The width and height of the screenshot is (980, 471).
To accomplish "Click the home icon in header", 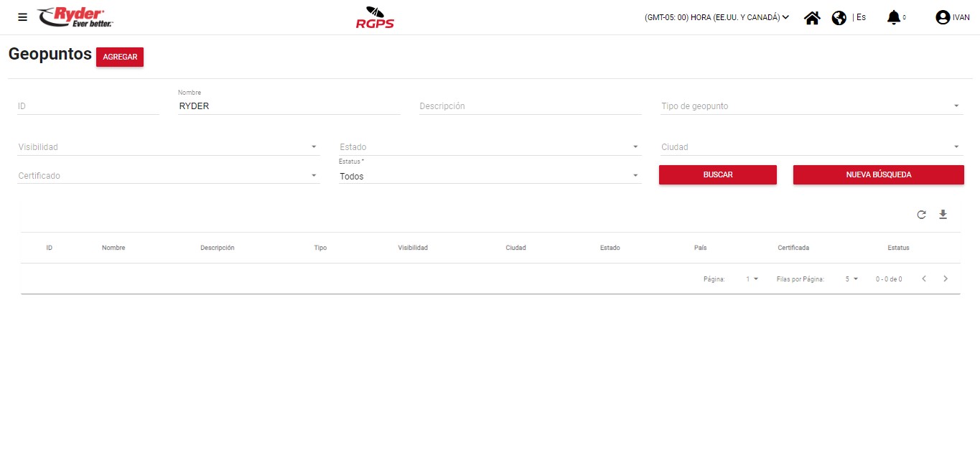I will coord(812,18).
